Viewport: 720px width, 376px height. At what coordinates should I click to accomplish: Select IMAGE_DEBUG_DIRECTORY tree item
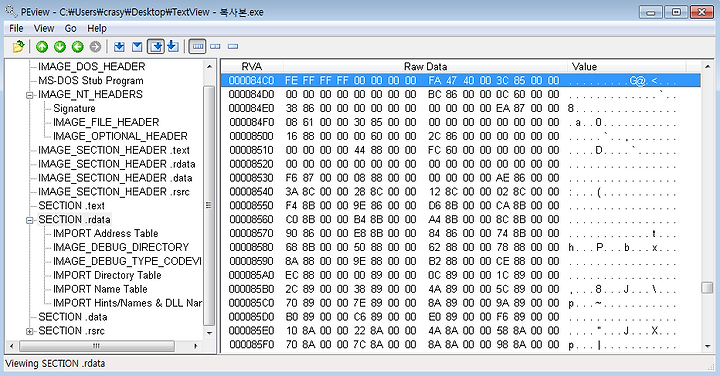pyautogui.click(x=121, y=247)
